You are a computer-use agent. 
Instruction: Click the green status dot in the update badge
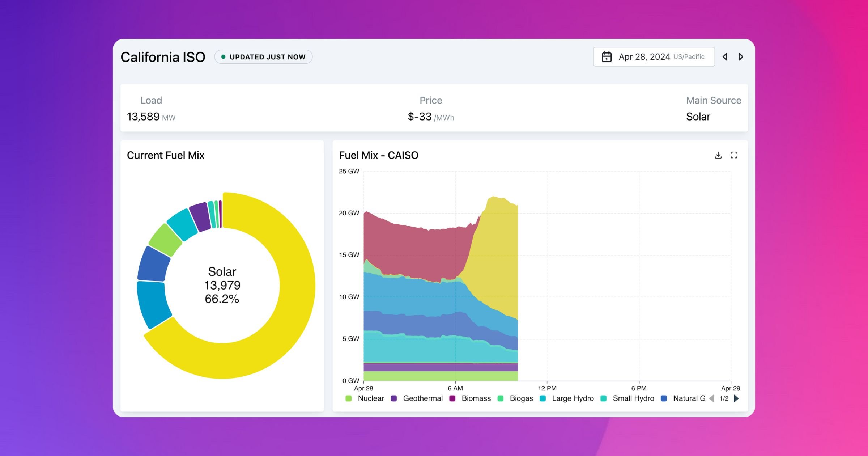223,56
